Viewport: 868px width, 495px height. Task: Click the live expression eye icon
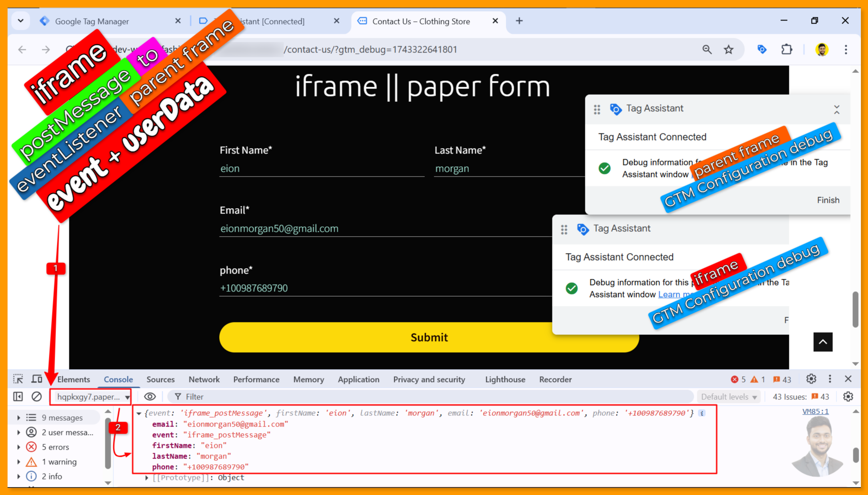(150, 397)
